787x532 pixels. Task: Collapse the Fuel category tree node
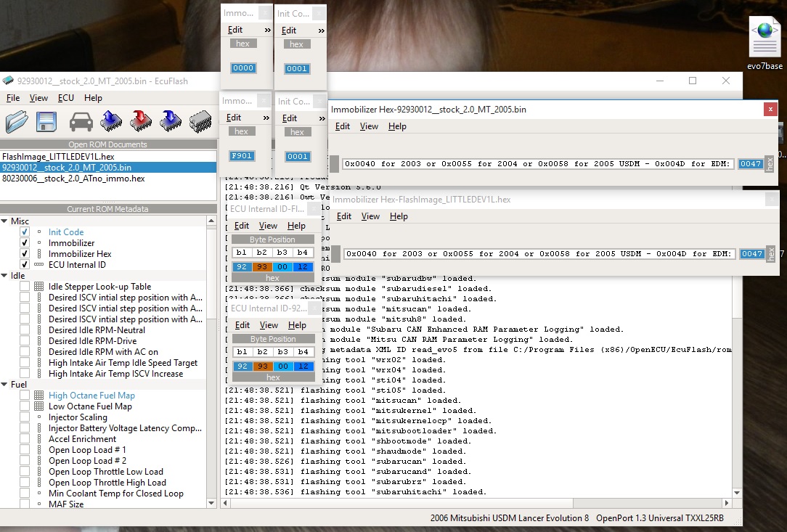pos(4,385)
